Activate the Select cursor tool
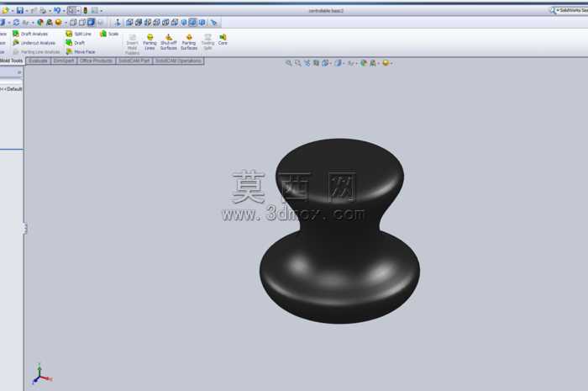Screen dimensions: 588x391 [71, 10]
